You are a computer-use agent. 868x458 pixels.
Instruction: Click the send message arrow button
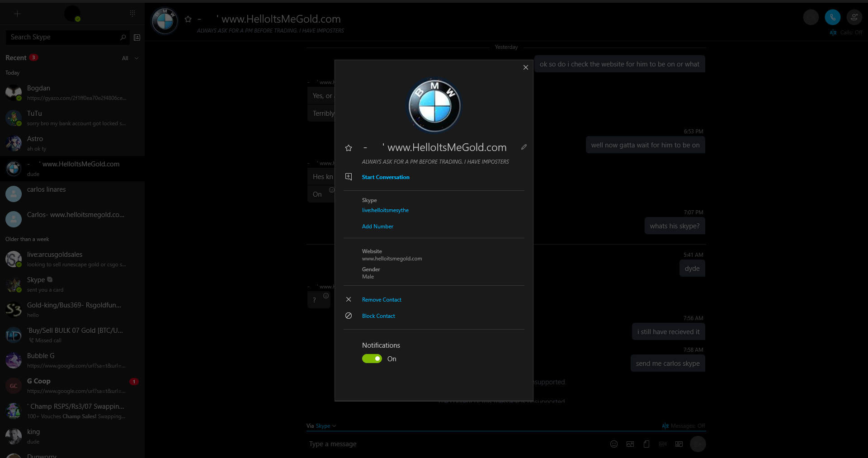[698, 444]
